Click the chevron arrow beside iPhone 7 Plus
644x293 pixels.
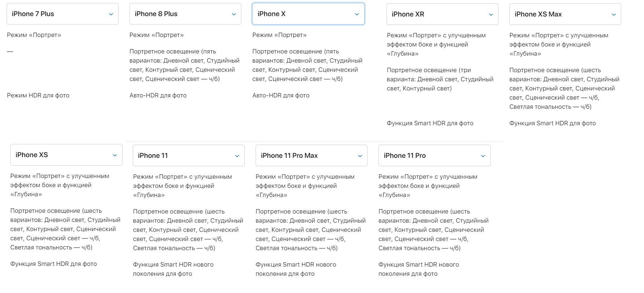(111, 14)
